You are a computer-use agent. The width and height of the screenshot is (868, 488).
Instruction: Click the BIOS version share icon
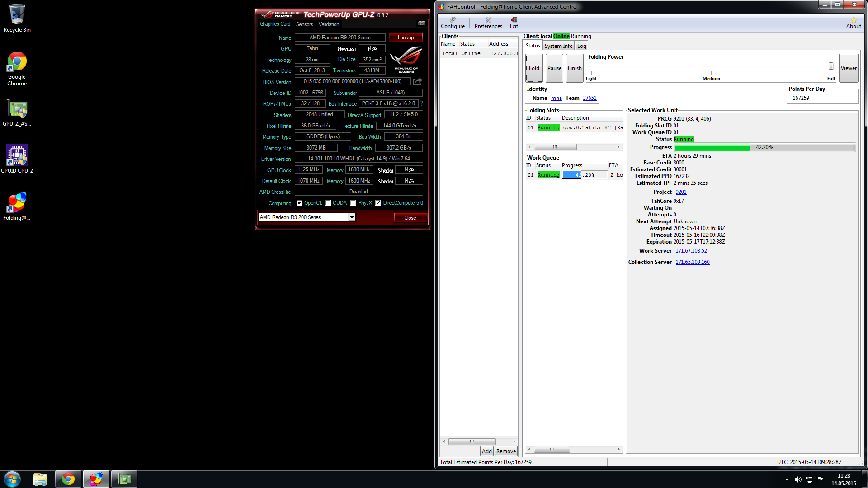(x=417, y=81)
